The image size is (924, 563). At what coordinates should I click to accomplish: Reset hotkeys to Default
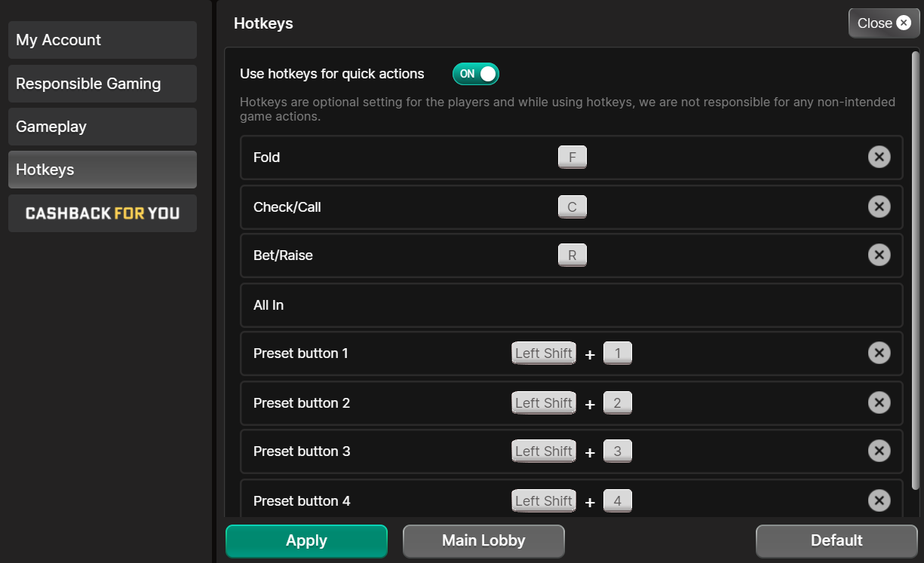[836, 540]
